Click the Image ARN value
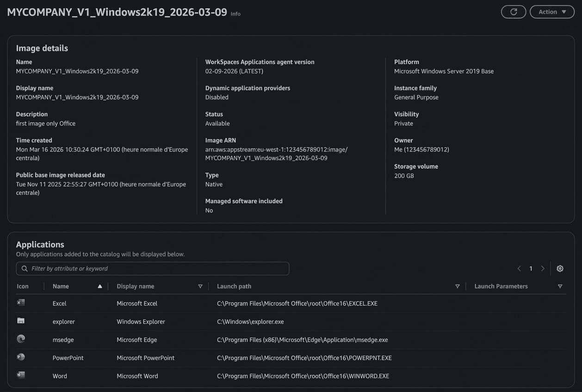Image resolution: width=582 pixels, height=392 pixels. [x=277, y=154]
